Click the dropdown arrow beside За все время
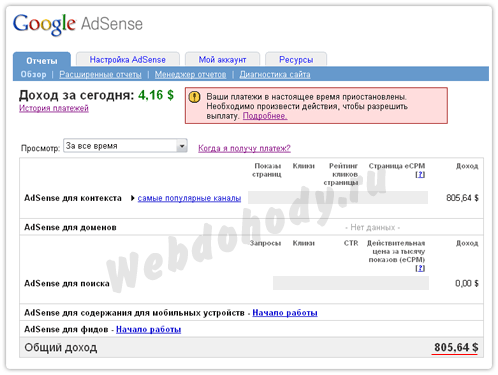 pyautogui.click(x=182, y=146)
